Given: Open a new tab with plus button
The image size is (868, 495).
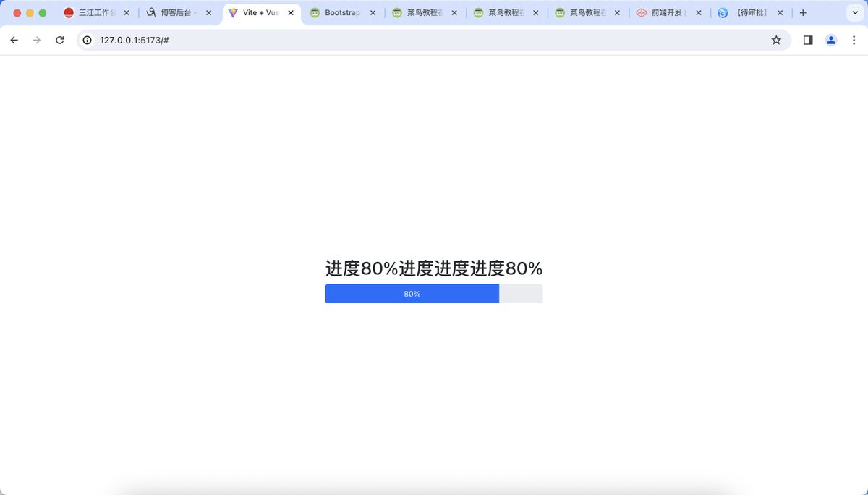Looking at the screenshot, I should (803, 13).
